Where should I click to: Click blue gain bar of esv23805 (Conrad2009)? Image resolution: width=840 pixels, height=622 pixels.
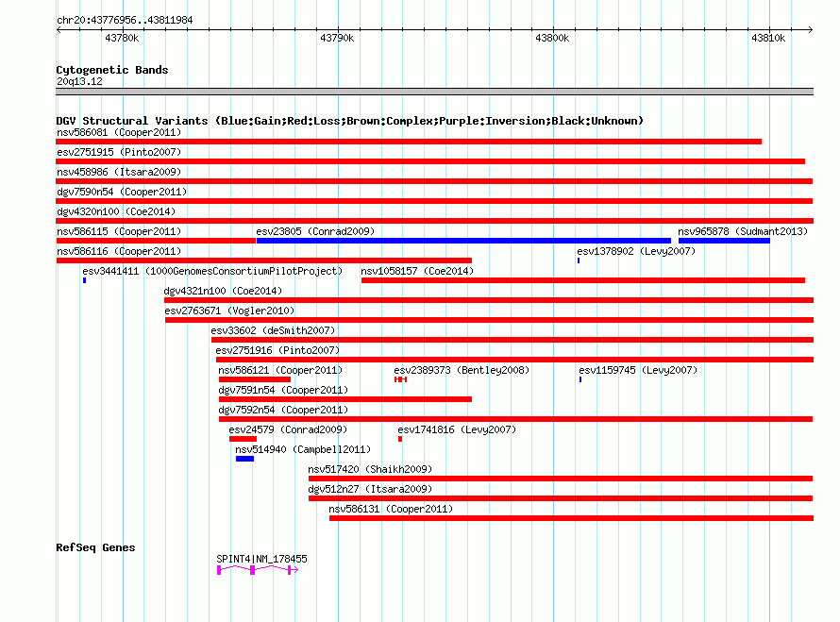[463, 241]
